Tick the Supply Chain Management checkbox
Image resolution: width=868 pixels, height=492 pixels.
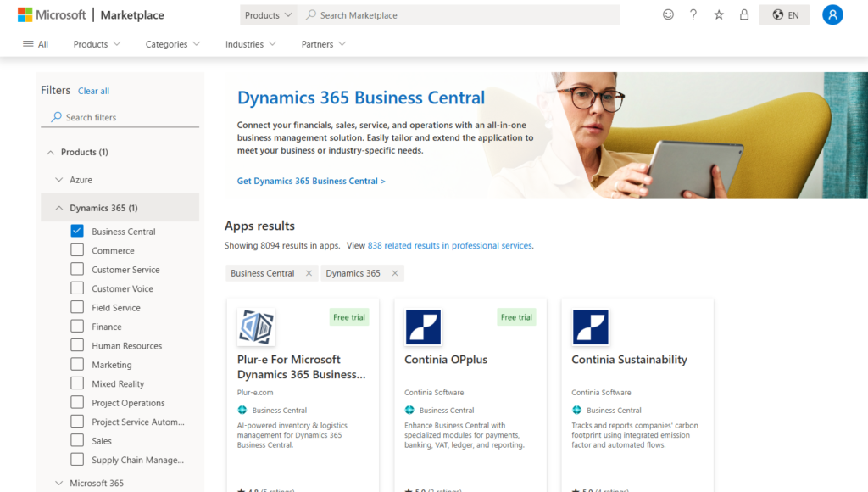77,460
